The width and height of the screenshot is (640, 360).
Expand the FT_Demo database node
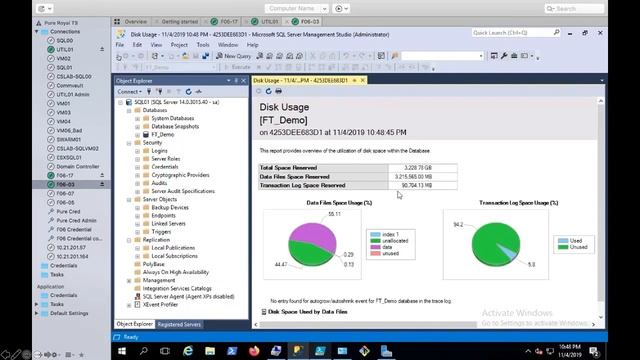point(138,134)
